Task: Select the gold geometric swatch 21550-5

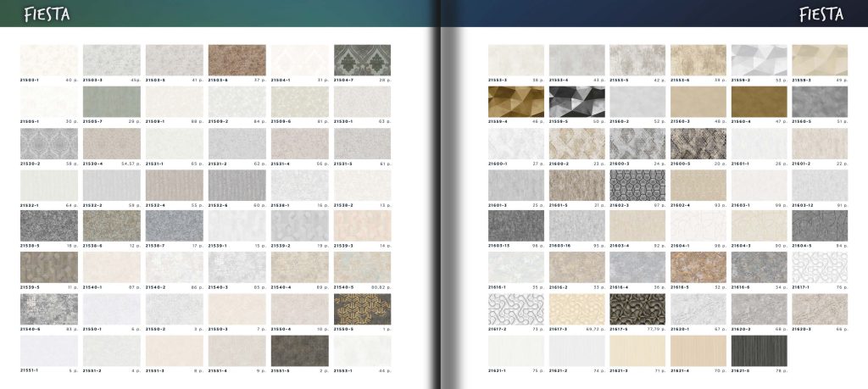Action: coord(362,308)
